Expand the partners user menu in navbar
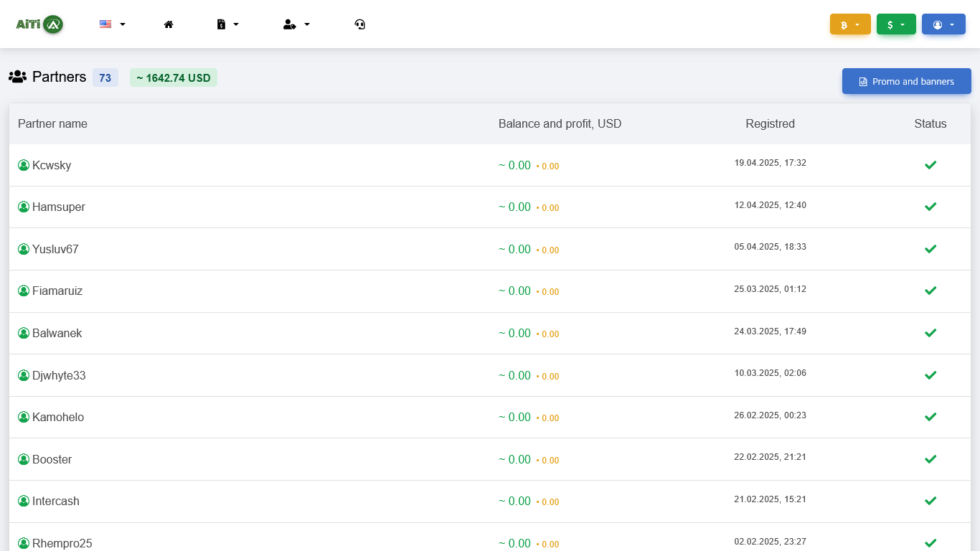980x551 pixels. (x=296, y=24)
